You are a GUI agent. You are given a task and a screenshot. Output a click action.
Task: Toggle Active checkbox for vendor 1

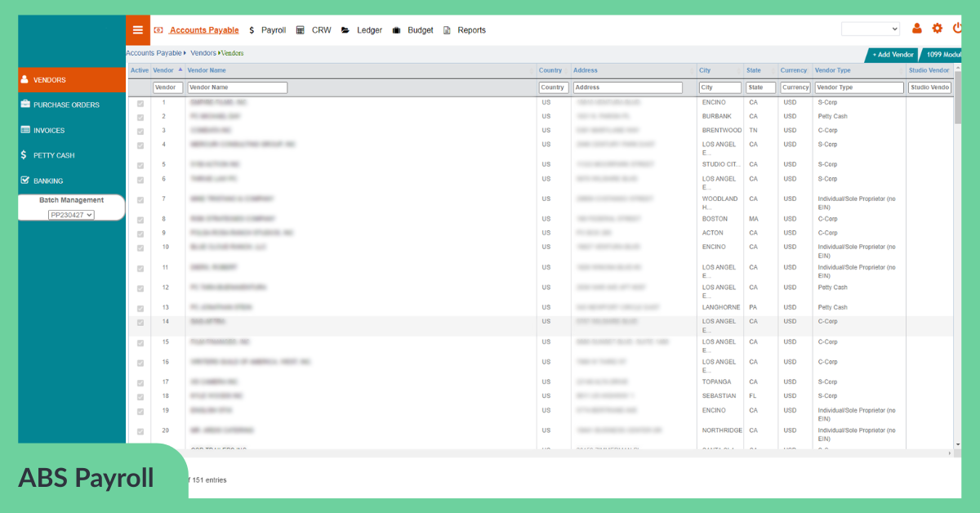coord(140,104)
